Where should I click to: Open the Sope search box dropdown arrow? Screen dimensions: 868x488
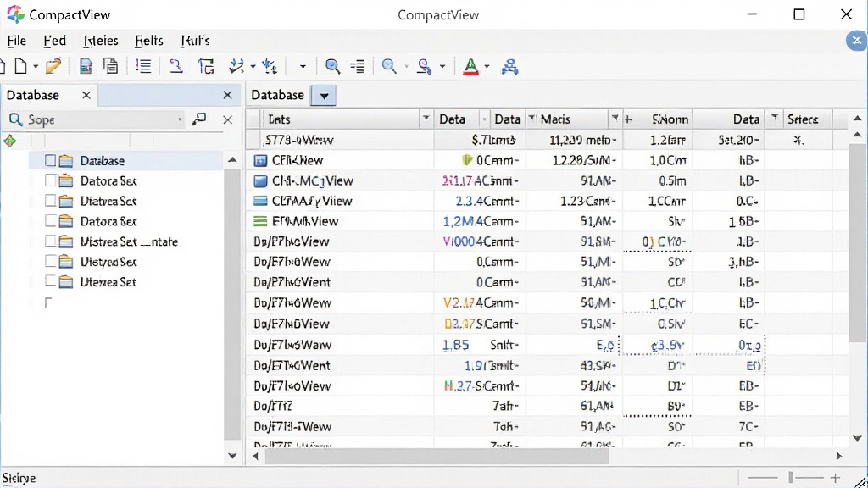[180, 119]
